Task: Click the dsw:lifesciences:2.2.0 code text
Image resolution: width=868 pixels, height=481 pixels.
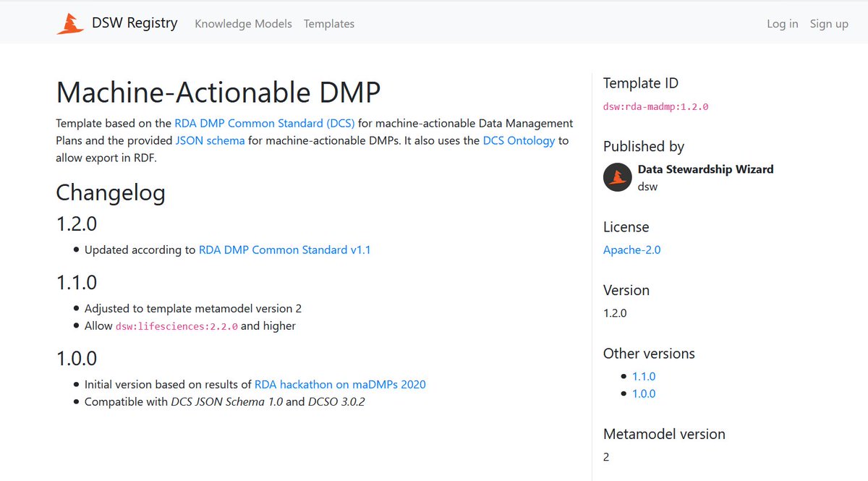Action: (x=176, y=326)
